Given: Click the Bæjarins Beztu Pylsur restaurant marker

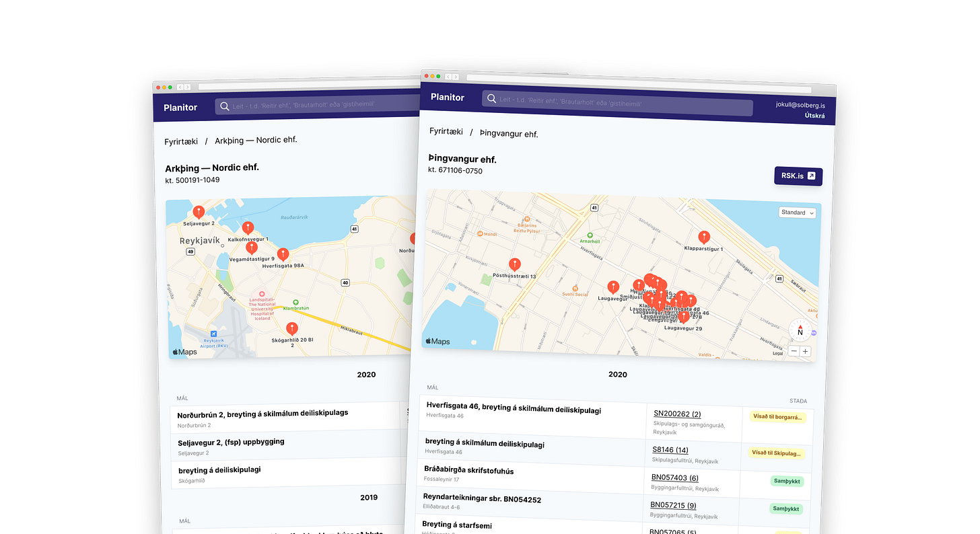Looking at the screenshot, I should (527, 219).
